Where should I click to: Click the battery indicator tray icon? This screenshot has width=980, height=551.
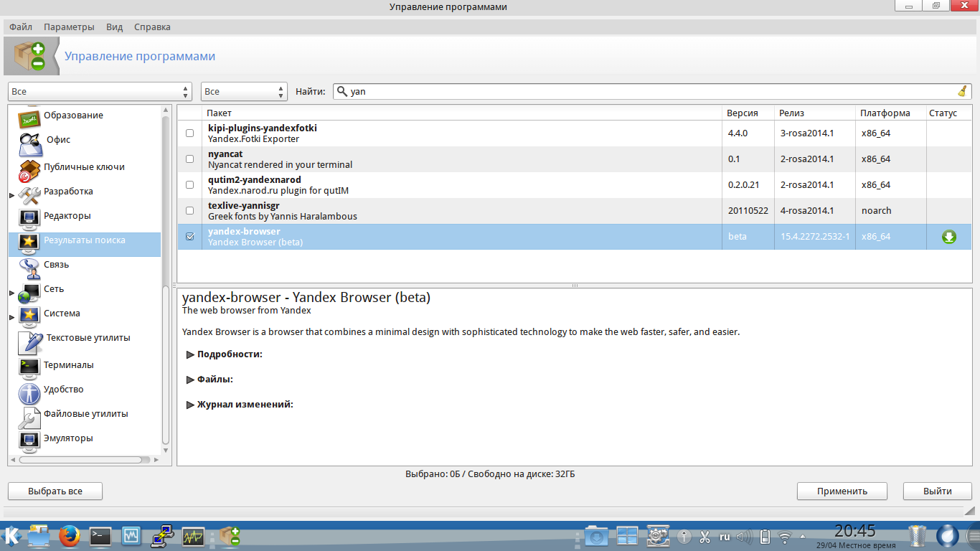pos(765,537)
